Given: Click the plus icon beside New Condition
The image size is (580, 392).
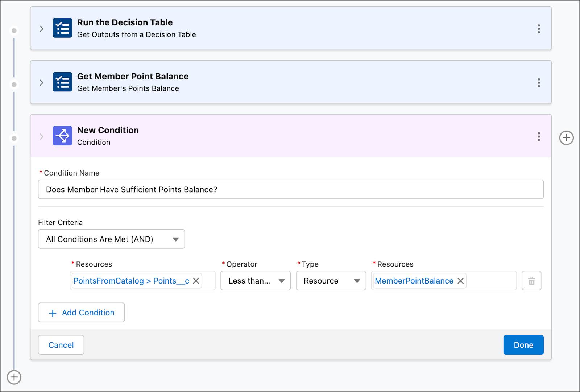Looking at the screenshot, I should coord(566,138).
